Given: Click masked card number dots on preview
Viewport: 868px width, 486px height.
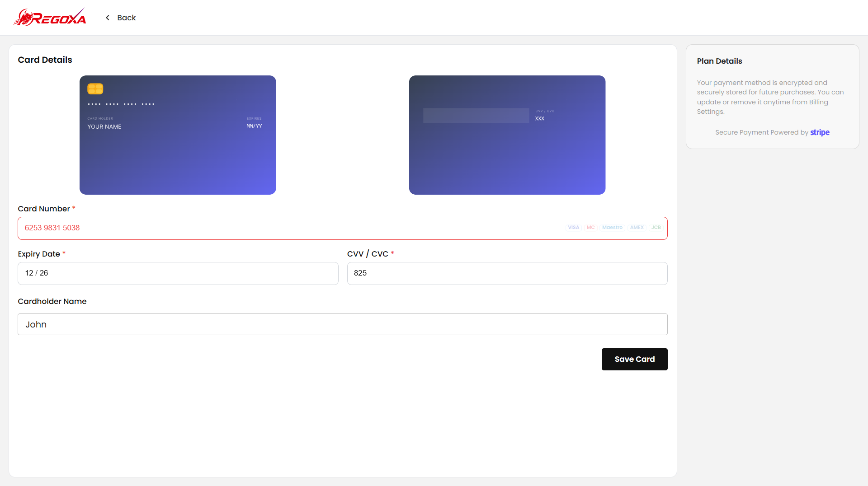Looking at the screenshot, I should coord(121,104).
